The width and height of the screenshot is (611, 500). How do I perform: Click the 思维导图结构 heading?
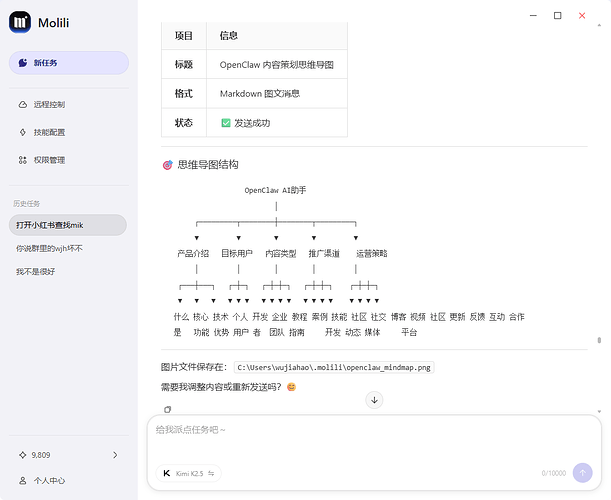208,164
